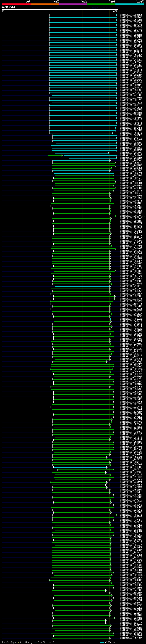The image size is (146, 644).
Task: Click the orange ~40% identity legend bar
Action: (x=45, y=4)
